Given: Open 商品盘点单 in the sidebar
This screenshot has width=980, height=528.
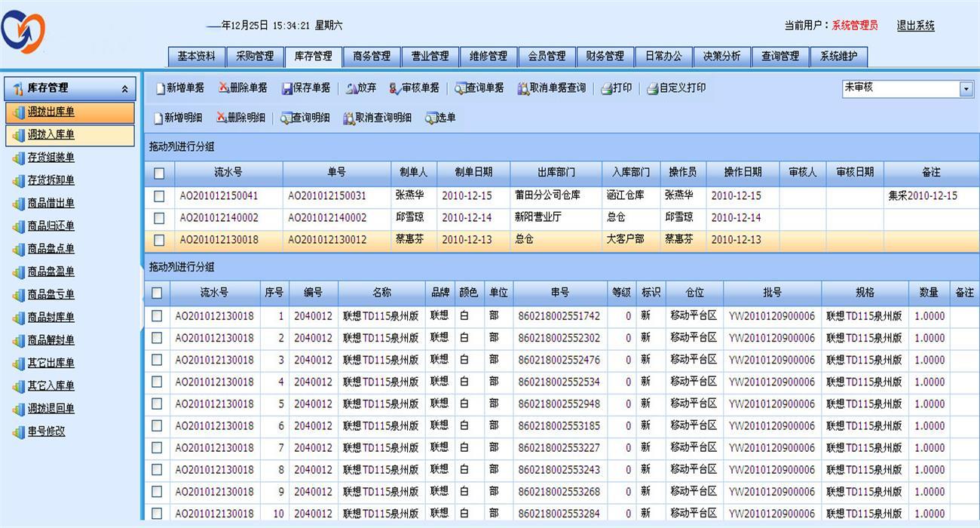Looking at the screenshot, I should coord(51,249).
